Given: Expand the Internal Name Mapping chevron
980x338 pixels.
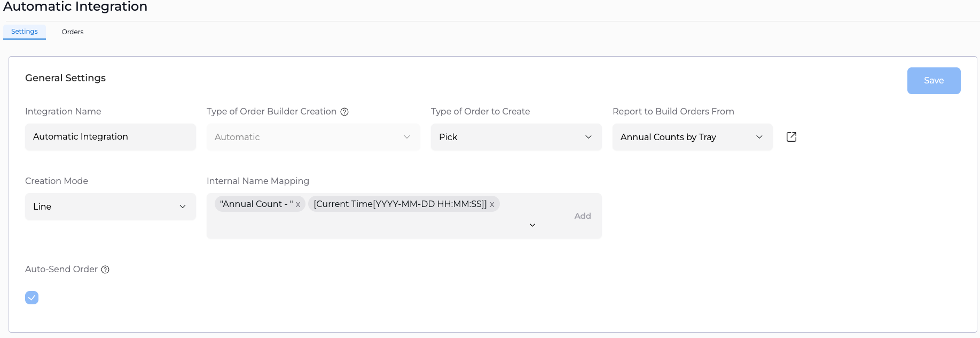Looking at the screenshot, I should click(532, 225).
